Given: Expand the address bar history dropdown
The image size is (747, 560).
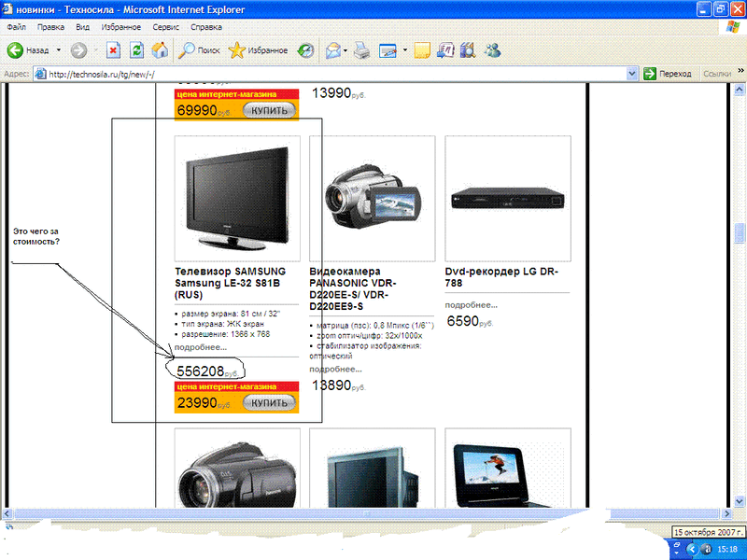Looking at the screenshot, I should (632, 74).
